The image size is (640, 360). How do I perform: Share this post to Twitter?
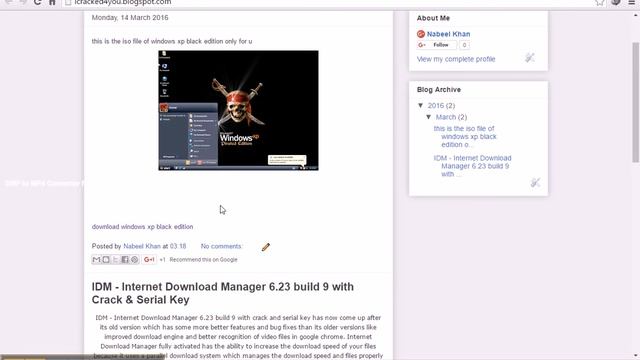115,260
